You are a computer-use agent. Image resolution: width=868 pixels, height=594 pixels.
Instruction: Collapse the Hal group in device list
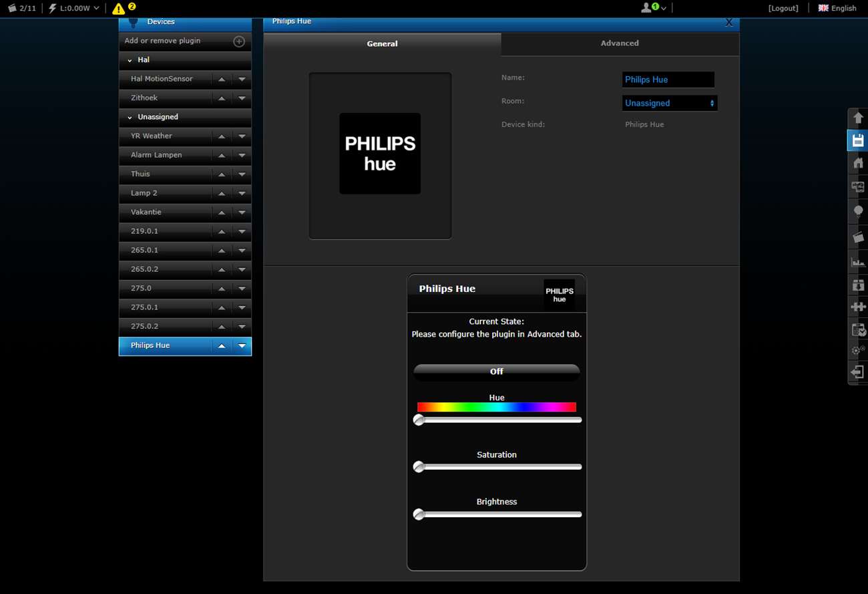click(130, 60)
